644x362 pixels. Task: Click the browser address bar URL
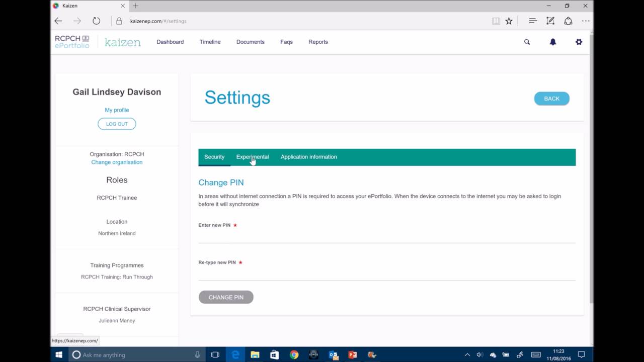click(158, 21)
